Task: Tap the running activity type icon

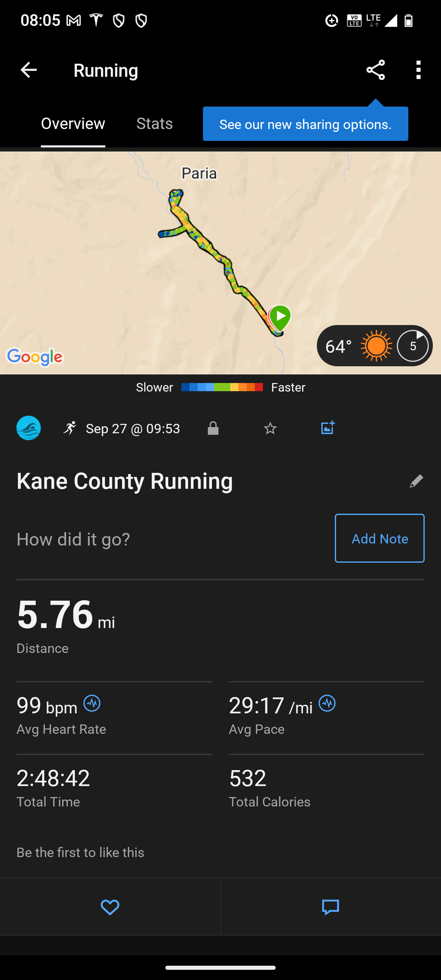Action: coord(70,428)
